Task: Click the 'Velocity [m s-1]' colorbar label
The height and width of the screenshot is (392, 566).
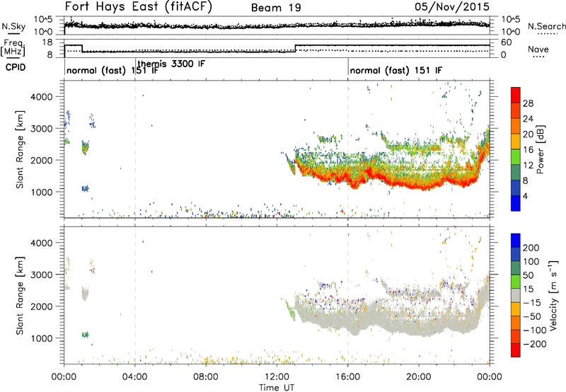Action: click(x=553, y=295)
